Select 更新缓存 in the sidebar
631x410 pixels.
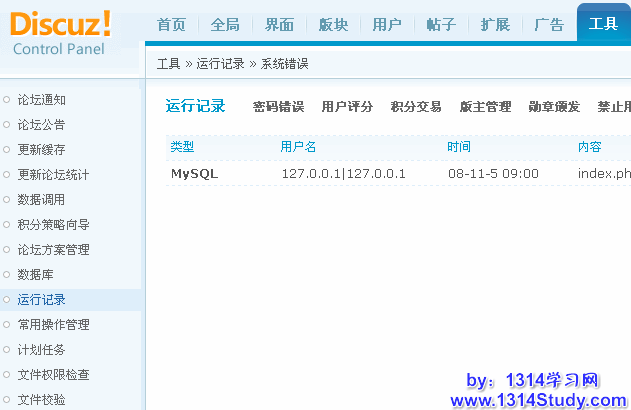click(x=41, y=150)
